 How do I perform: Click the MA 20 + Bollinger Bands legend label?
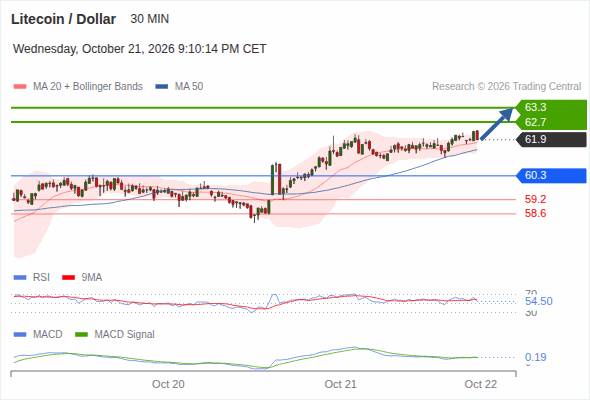coord(88,87)
